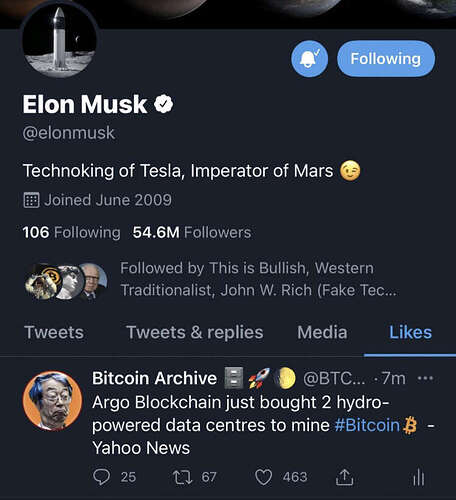Share the tweet via share icon
Image resolution: width=456 pixels, height=500 pixels.
pos(344,477)
